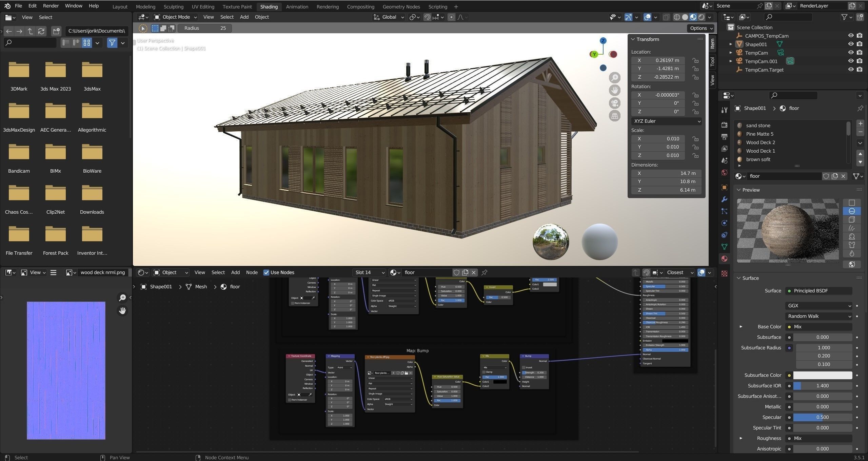Open GGX distribution dropdown
868x461 pixels.
[818, 306]
